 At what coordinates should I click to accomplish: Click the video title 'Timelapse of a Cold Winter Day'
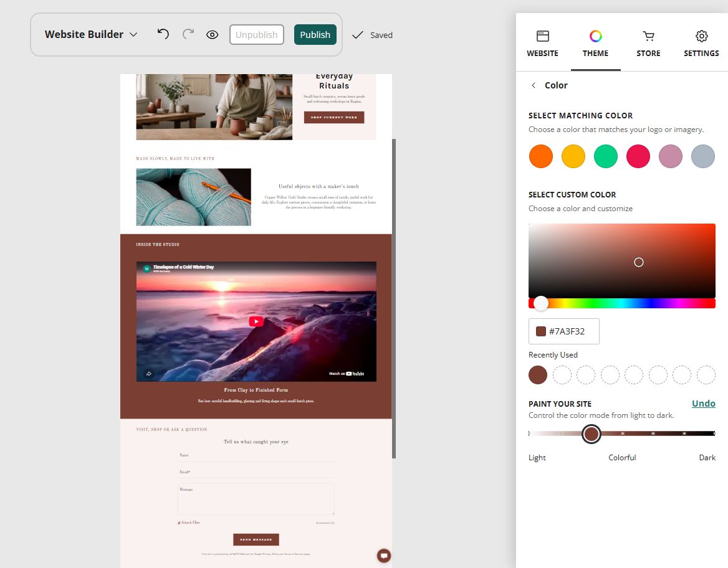tap(183, 267)
